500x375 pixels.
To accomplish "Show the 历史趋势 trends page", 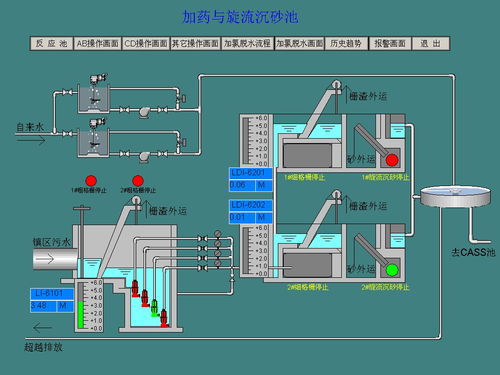I will pos(346,43).
